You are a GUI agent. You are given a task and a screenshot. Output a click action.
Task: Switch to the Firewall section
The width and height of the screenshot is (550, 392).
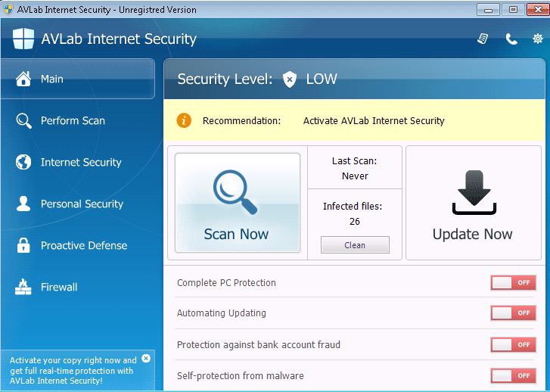[58, 287]
